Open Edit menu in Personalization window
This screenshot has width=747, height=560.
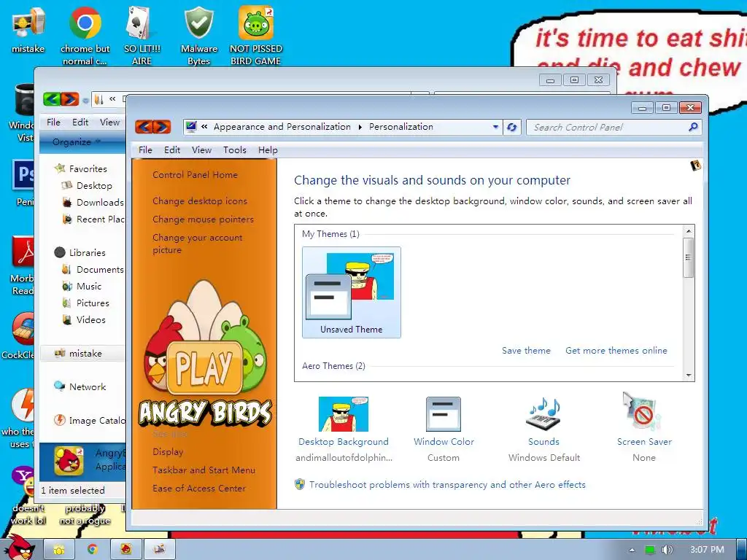[172, 150]
